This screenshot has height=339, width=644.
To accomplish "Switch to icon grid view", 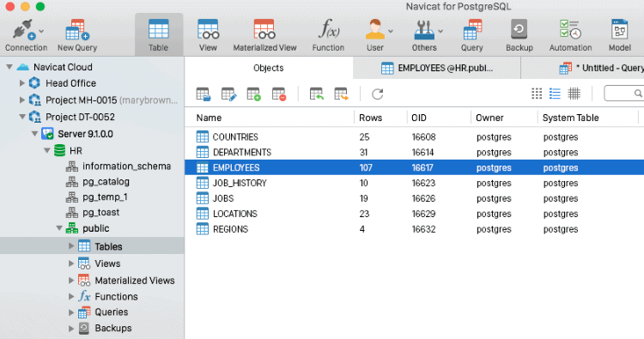I will pos(537,94).
